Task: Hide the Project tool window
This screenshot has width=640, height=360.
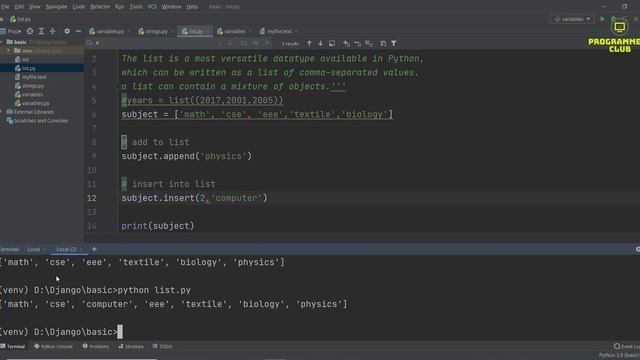Action: coord(78,31)
